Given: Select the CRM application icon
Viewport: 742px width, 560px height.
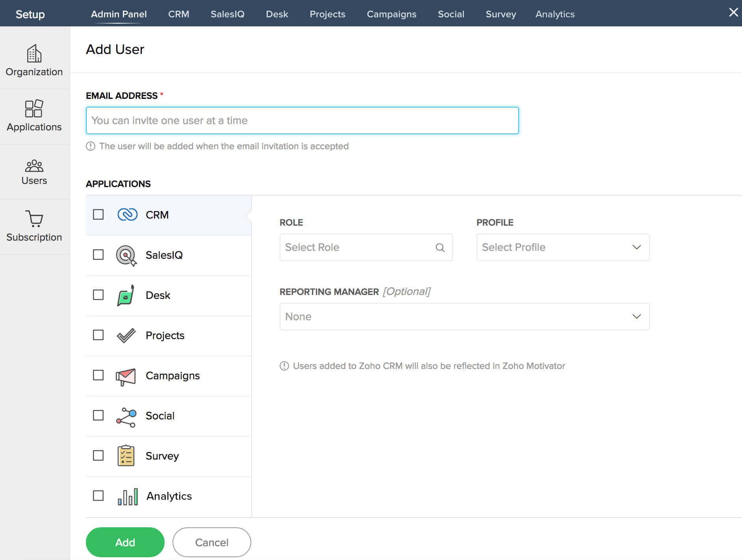Looking at the screenshot, I should (x=127, y=215).
